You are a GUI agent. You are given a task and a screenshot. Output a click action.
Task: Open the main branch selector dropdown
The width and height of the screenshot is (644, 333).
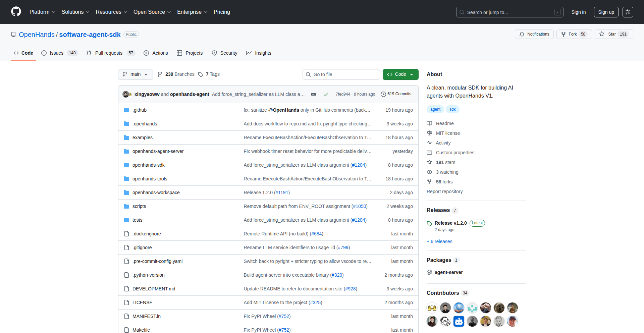pyautogui.click(x=135, y=74)
